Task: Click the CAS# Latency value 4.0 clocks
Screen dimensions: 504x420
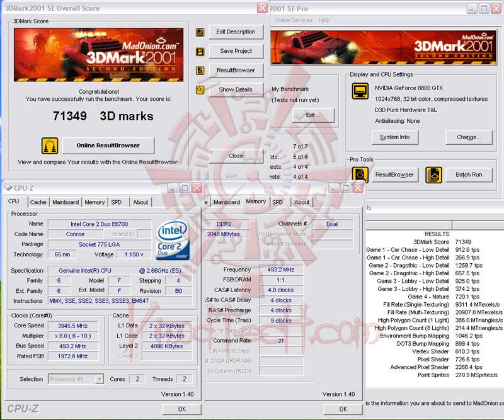Action: 281,290
